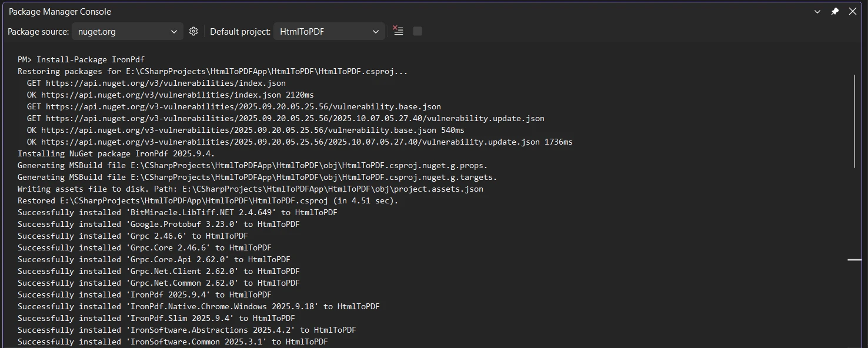Clear the console output
Image resolution: width=868 pixels, height=348 pixels.
pyautogui.click(x=398, y=31)
